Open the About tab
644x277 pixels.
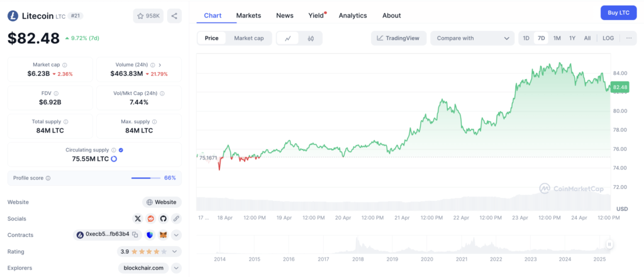coord(391,16)
